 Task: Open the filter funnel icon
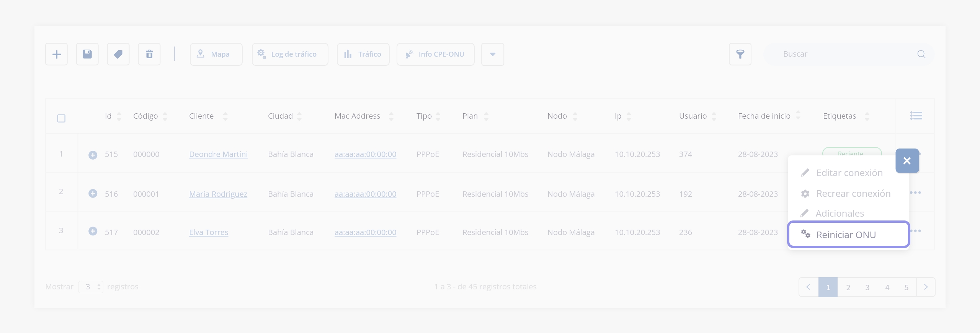point(740,54)
